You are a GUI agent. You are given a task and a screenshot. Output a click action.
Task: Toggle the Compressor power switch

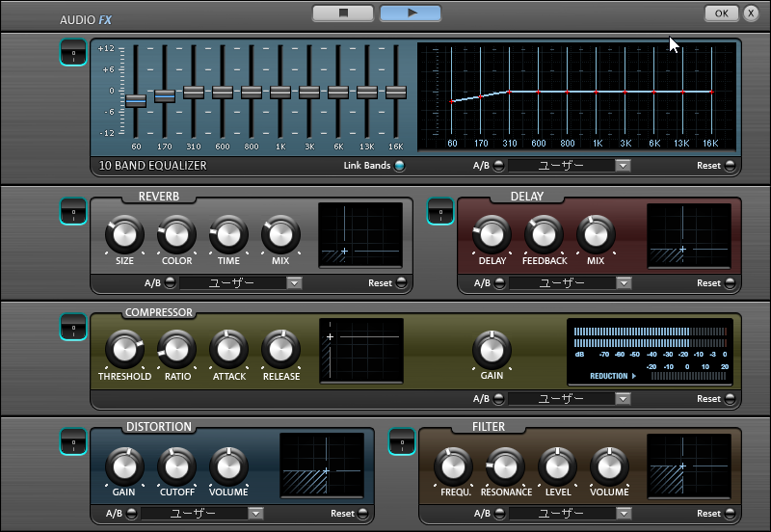[x=73, y=326]
